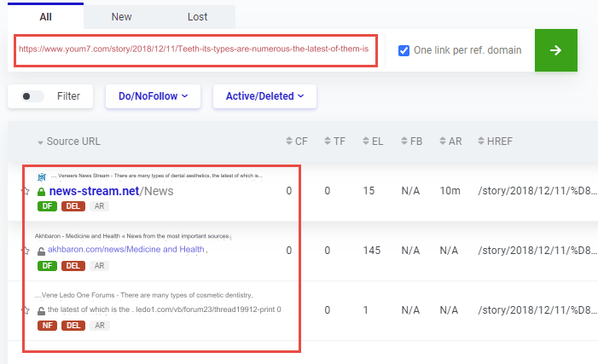598x364 pixels.
Task: Sort by CF column
Action: pos(297,142)
